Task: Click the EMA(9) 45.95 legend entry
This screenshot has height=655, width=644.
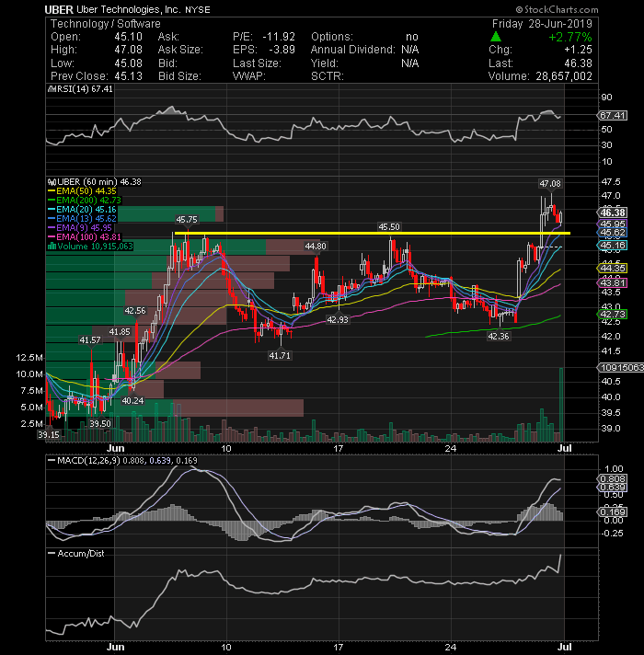Action: point(84,228)
